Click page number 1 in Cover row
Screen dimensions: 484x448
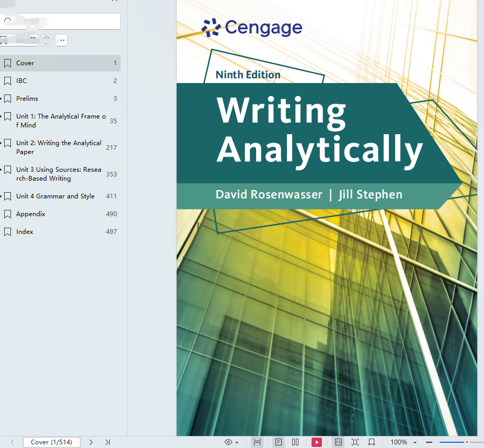(x=115, y=63)
